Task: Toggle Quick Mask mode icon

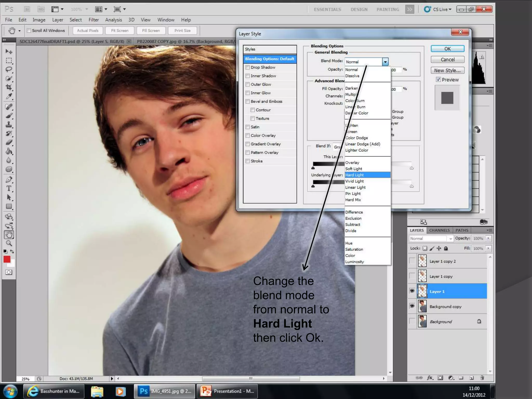Action: point(9,272)
